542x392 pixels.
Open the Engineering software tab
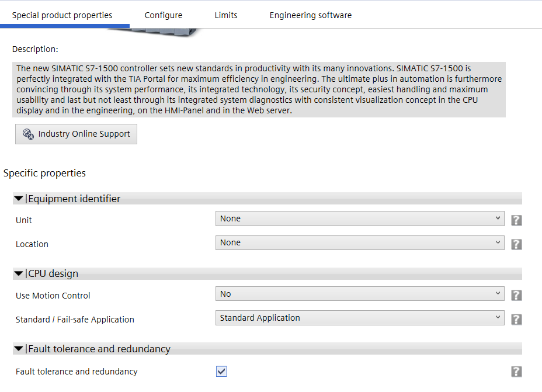[311, 15]
